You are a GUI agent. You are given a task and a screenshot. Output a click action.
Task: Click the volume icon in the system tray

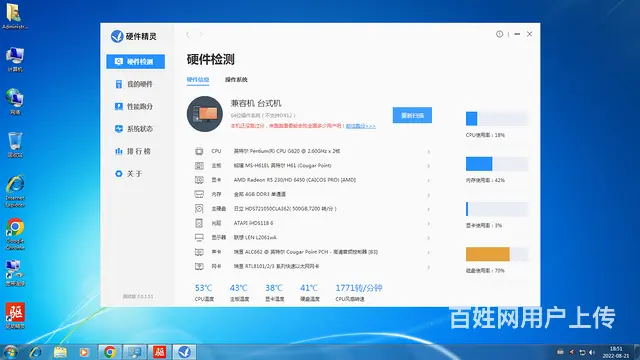(x=592, y=352)
